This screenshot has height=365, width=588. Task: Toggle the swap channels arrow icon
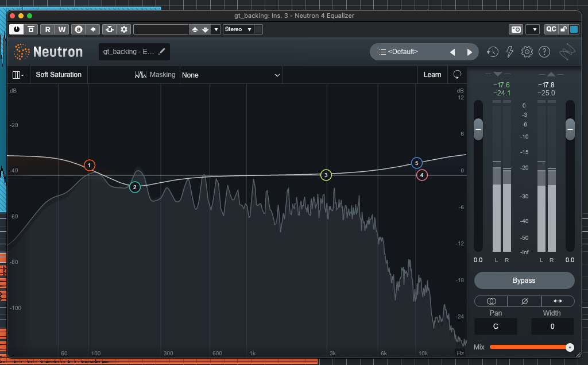point(558,301)
